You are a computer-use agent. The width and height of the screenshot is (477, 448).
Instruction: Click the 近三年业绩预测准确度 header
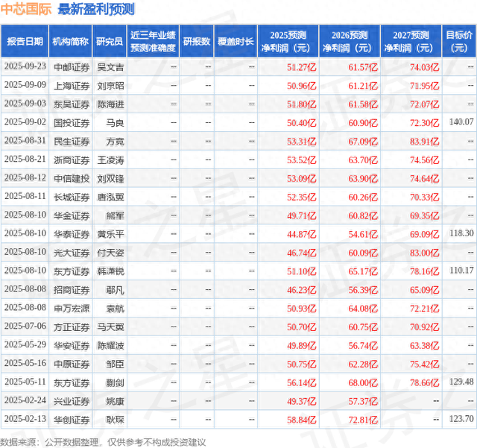tap(153, 42)
